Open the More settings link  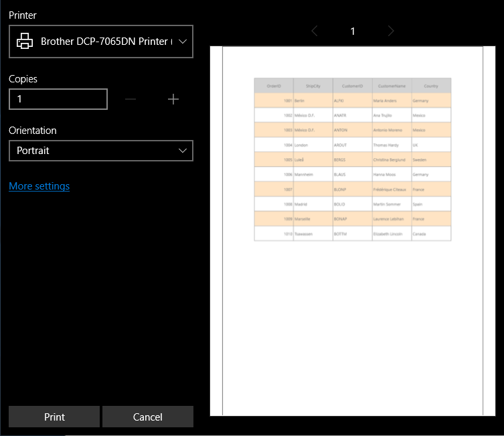[x=39, y=186]
